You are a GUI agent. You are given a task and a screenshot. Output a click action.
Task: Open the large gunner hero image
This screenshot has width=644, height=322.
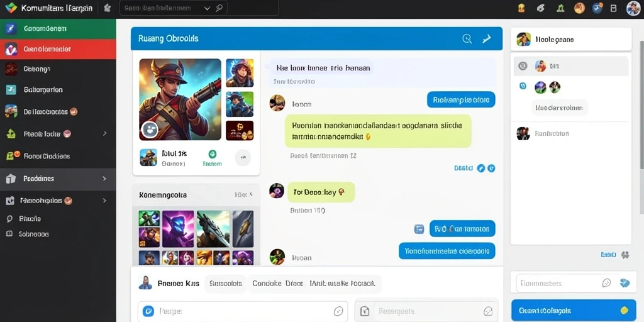coord(180,99)
